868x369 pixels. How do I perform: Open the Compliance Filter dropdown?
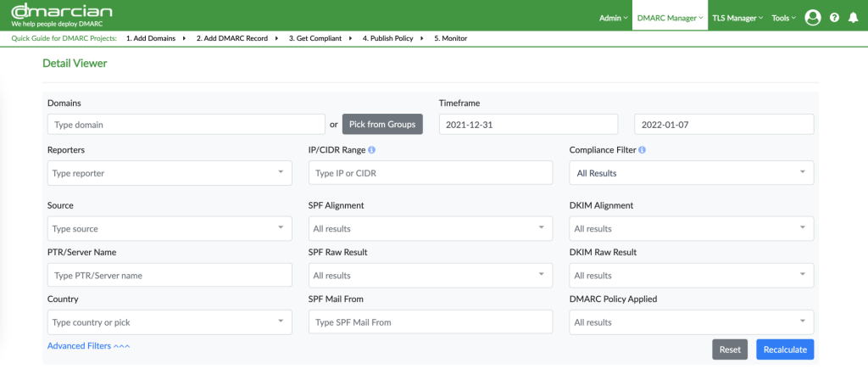(692, 173)
